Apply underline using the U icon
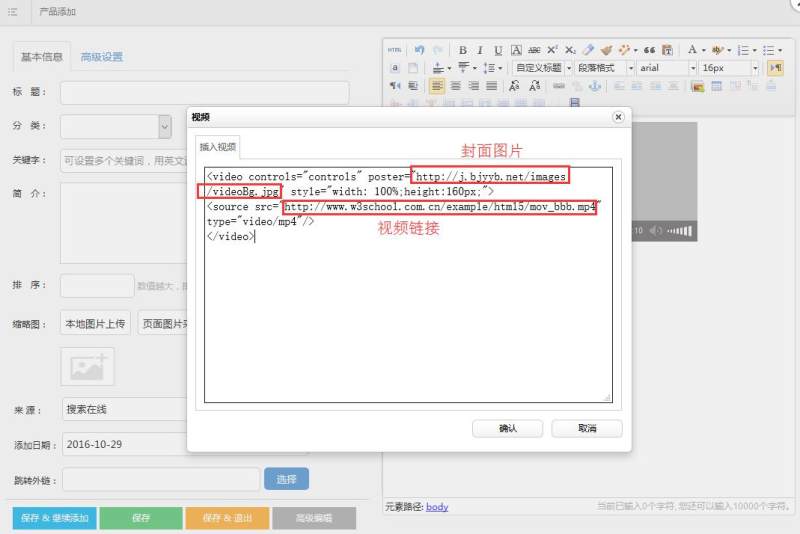The height and width of the screenshot is (534, 800). tap(498, 50)
